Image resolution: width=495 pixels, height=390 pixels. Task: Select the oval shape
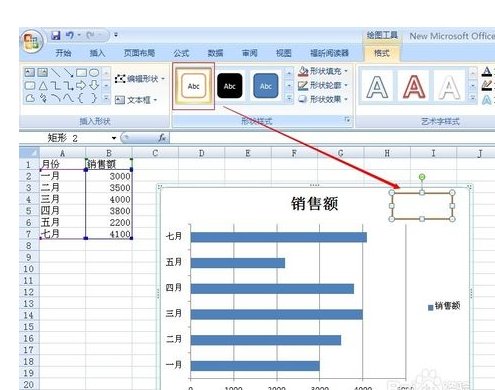[94, 72]
